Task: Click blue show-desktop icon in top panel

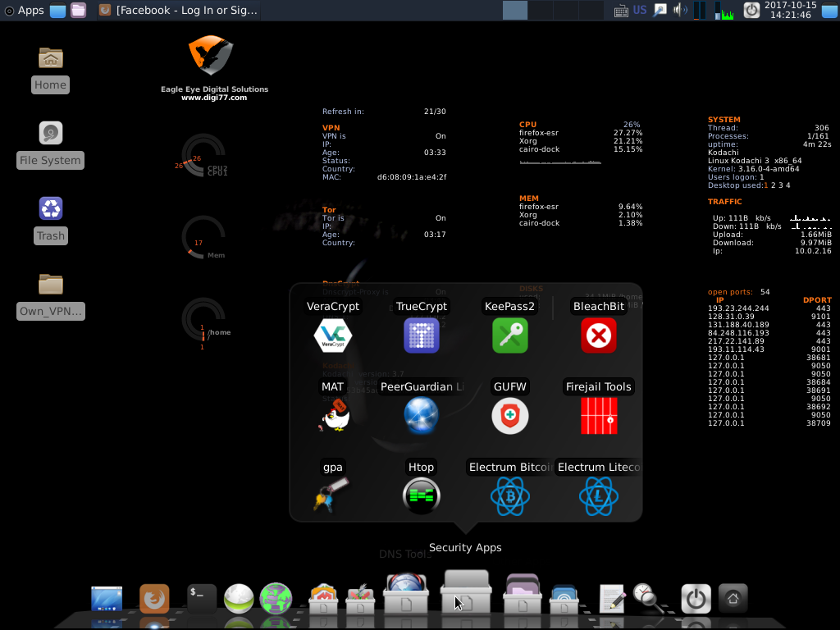Action: click(x=58, y=10)
